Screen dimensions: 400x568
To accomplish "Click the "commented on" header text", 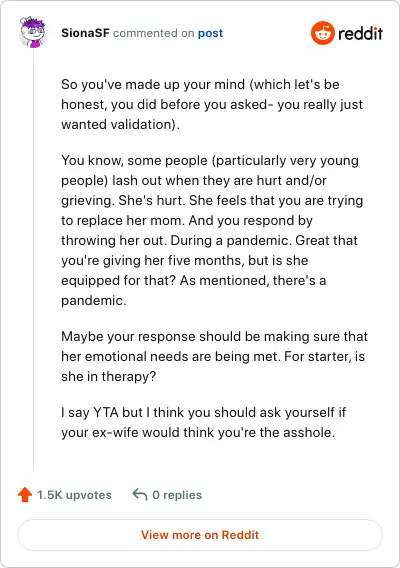I will point(154,33).
